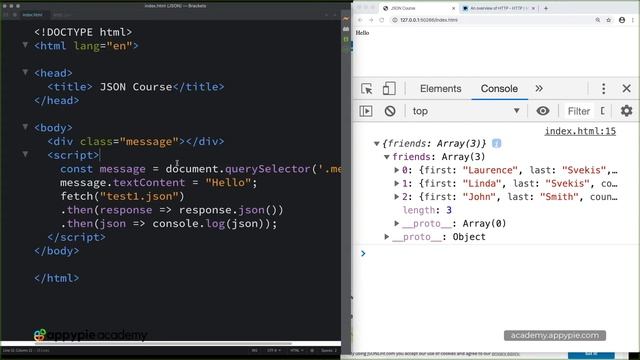Open a new browser tab
The width and height of the screenshot is (640, 360).
(x=546, y=8)
